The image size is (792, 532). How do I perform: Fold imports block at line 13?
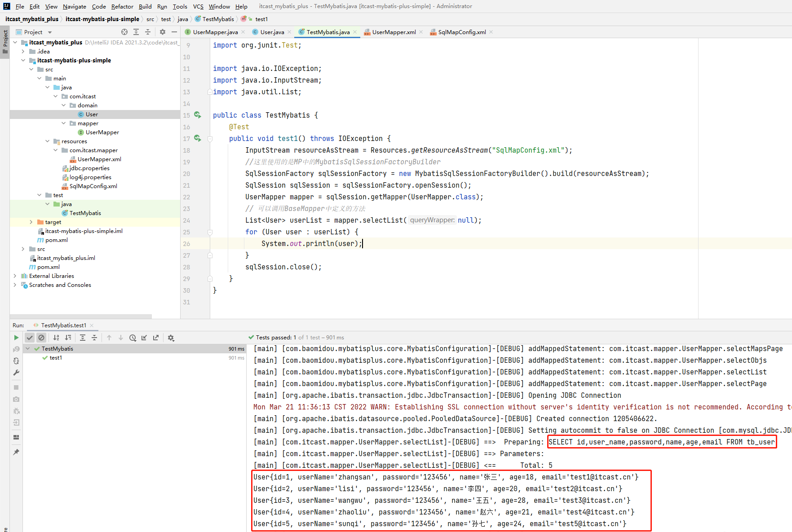click(x=210, y=92)
